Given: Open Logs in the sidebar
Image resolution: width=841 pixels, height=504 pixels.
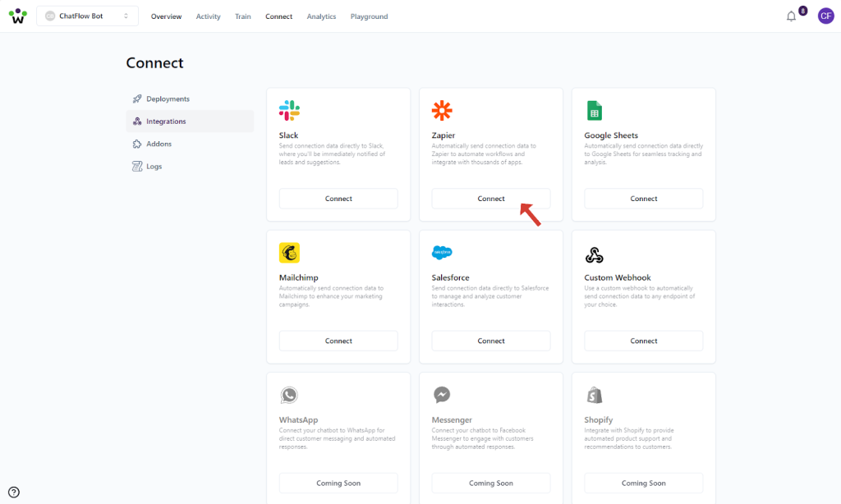Looking at the screenshot, I should click(154, 167).
